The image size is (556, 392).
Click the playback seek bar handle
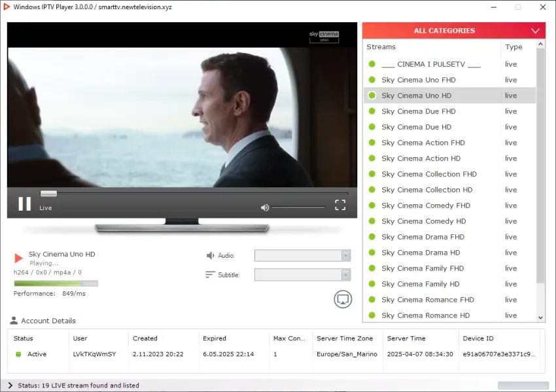point(48,193)
